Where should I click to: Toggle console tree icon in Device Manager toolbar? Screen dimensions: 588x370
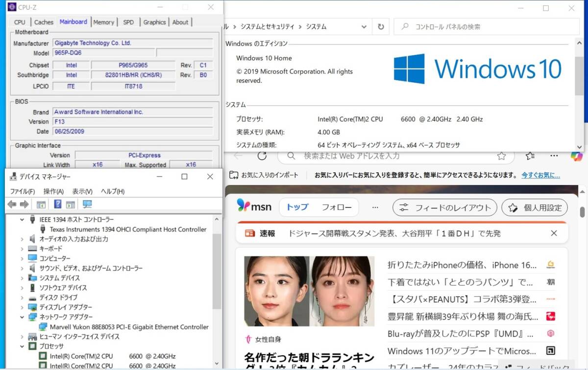(x=41, y=205)
